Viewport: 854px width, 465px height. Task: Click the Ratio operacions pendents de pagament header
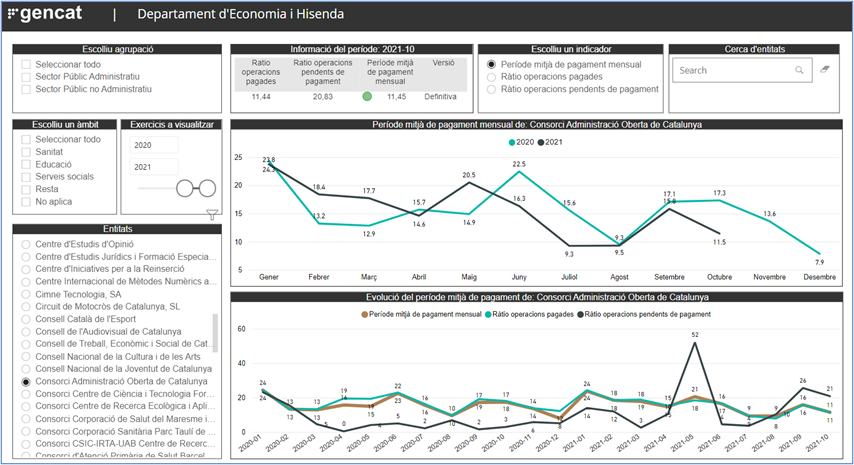tap(323, 72)
